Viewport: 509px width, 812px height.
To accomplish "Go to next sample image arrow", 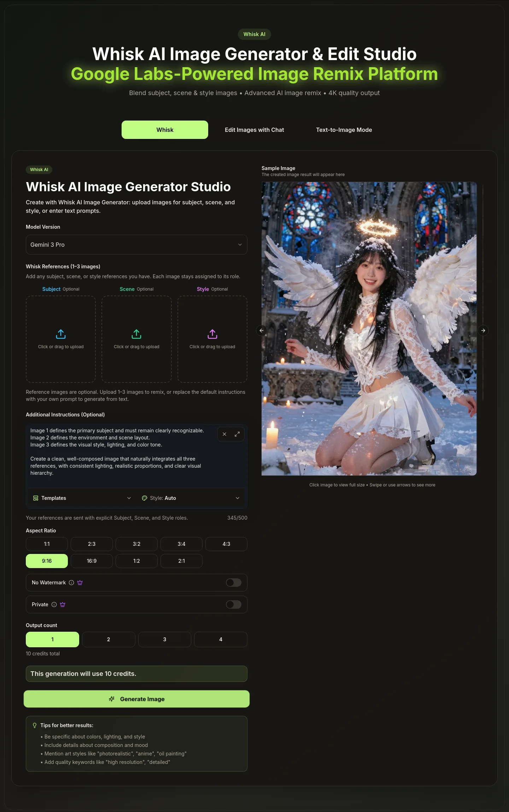I will pyautogui.click(x=483, y=331).
